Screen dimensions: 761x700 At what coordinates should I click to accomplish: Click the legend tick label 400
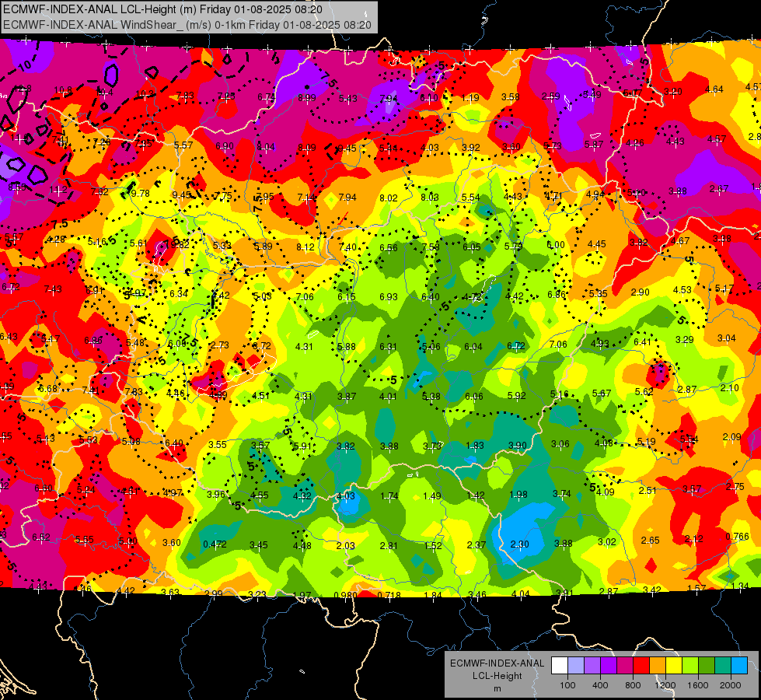[x=600, y=685]
